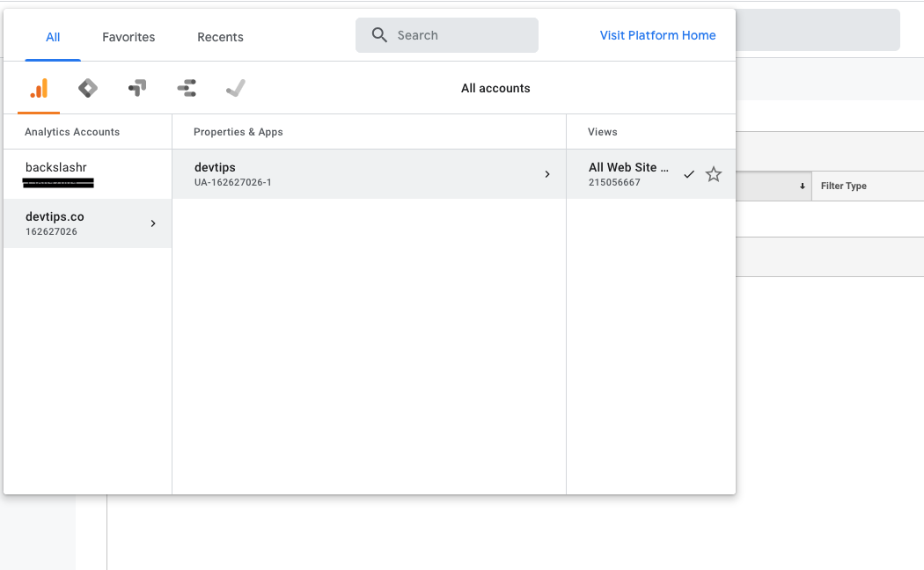
Task: Switch to the Recents tab
Action: pyautogui.click(x=220, y=37)
